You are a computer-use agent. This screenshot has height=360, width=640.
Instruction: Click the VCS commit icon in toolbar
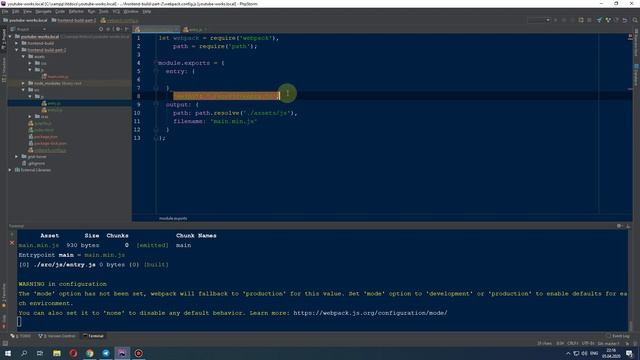608,20
